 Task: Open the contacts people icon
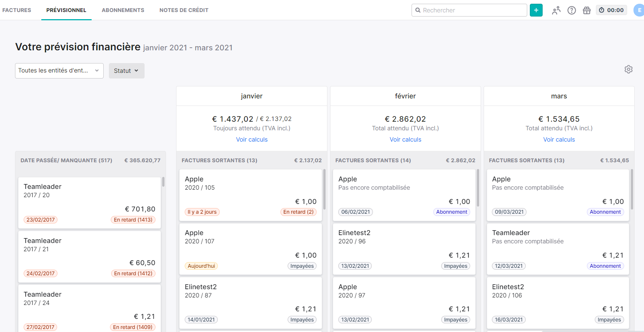[556, 11]
